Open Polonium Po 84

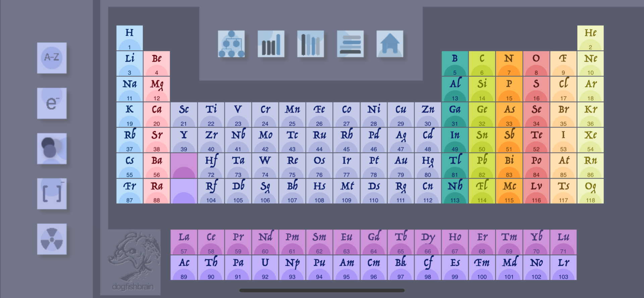pyautogui.click(x=536, y=166)
